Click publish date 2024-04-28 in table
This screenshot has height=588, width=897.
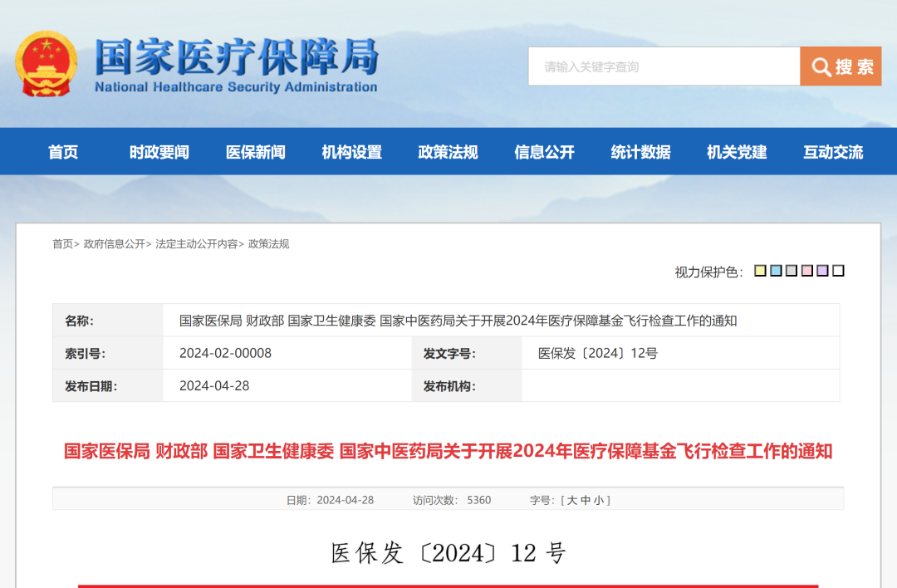[x=214, y=385]
